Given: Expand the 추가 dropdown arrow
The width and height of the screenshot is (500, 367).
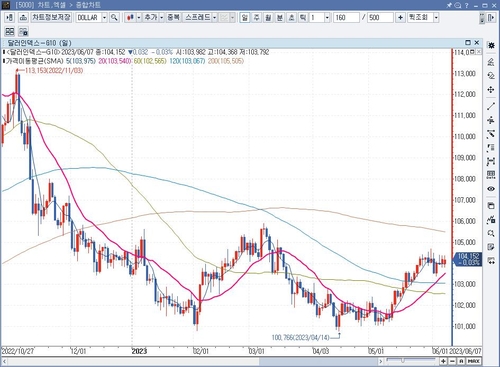Looking at the screenshot, I should 161,18.
